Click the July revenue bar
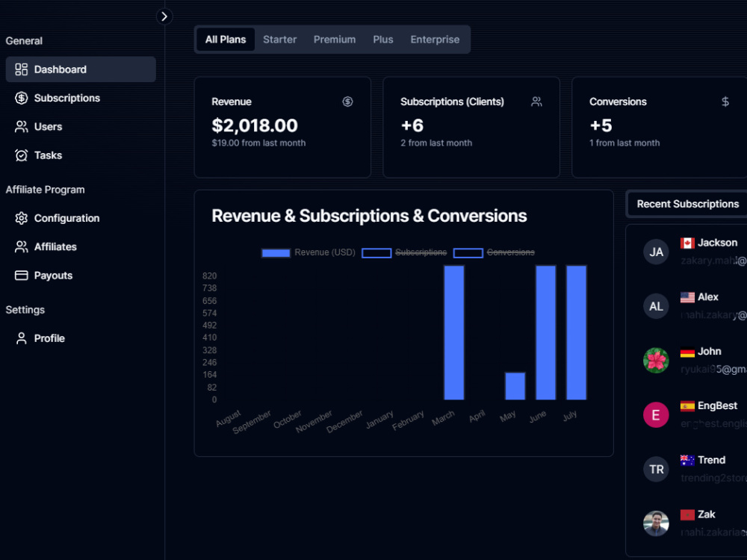747x560 pixels. pos(576,333)
